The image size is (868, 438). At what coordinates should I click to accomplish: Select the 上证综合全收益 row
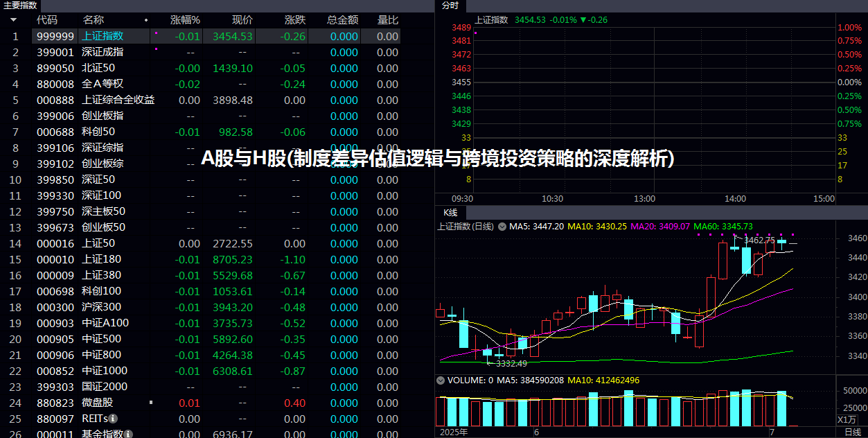[x=200, y=100]
